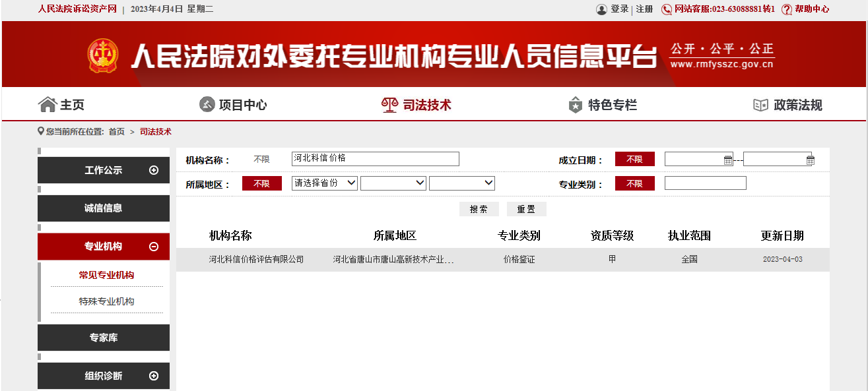This screenshot has width=868, height=391.
Task: Click the 机构名称 text input field
Action: click(375, 159)
